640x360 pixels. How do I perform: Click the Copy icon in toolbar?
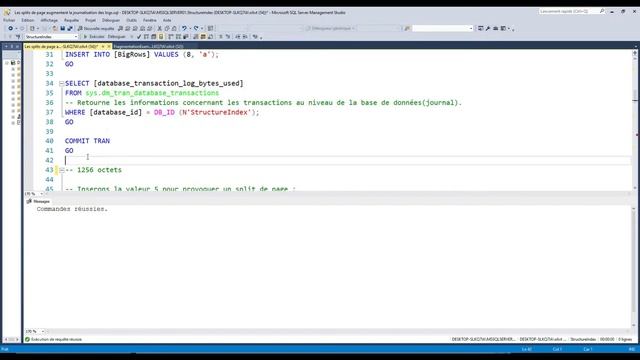click(x=167, y=28)
